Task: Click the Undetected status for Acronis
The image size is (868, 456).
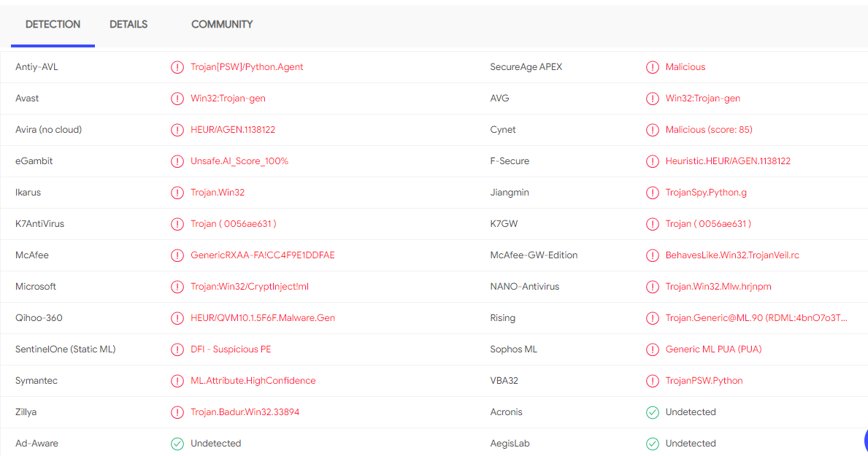Action: point(691,411)
